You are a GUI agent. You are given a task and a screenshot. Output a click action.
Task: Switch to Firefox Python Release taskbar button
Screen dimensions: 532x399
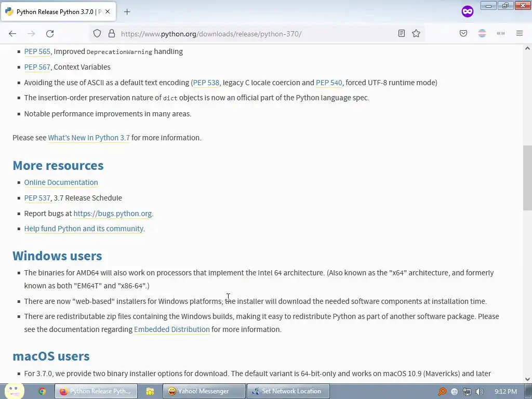pyautogui.click(x=96, y=392)
